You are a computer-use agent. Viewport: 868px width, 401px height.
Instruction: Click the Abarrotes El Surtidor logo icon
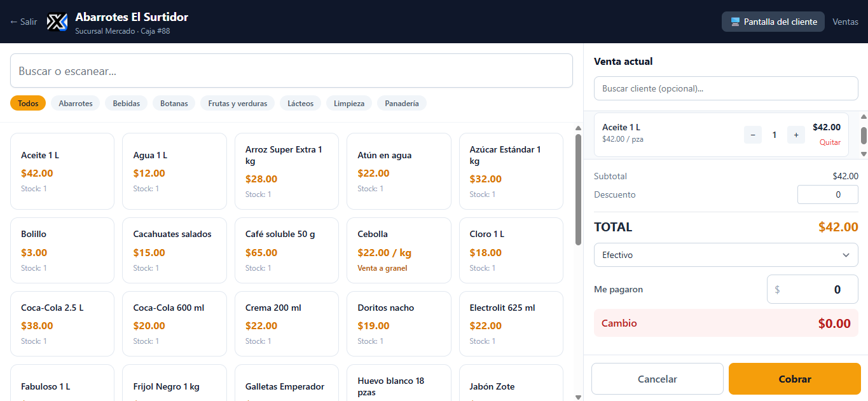pyautogui.click(x=57, y=22)
